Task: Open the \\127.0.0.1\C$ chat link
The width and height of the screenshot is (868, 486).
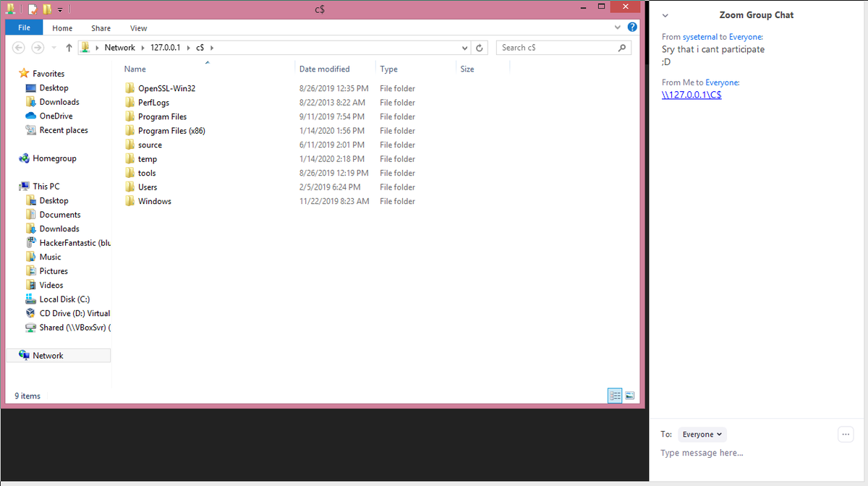Action: pos(692,95)
